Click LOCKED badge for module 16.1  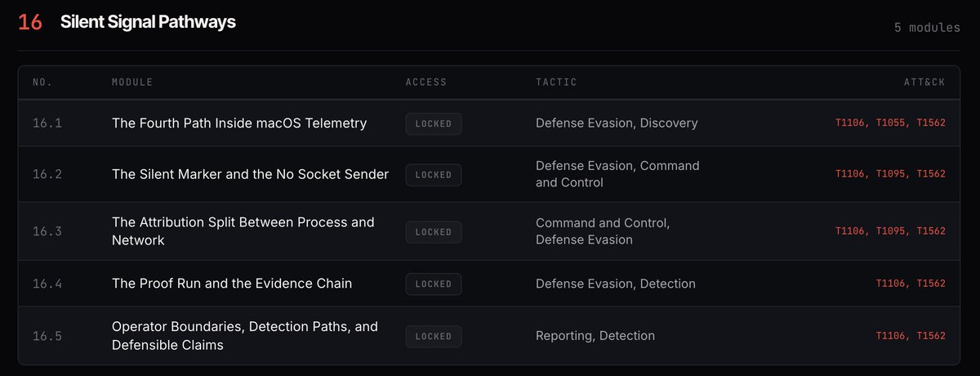pos(434,124)
